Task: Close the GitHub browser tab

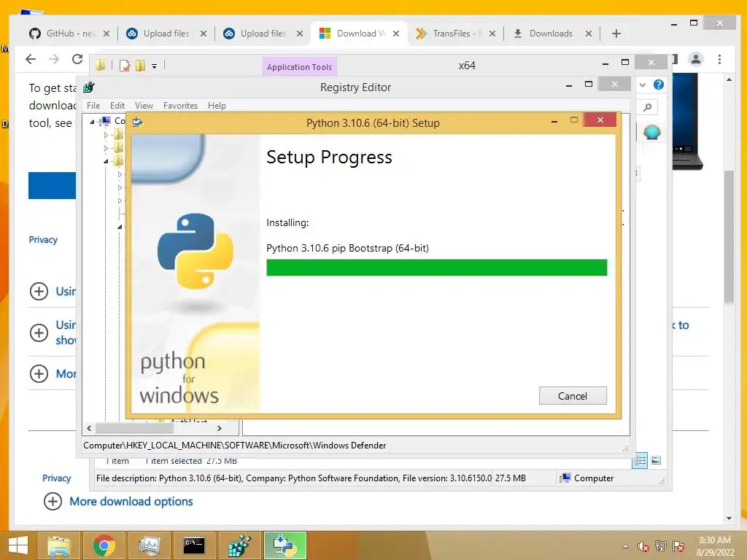Action: pyautogui.click(x=107, y=34)
